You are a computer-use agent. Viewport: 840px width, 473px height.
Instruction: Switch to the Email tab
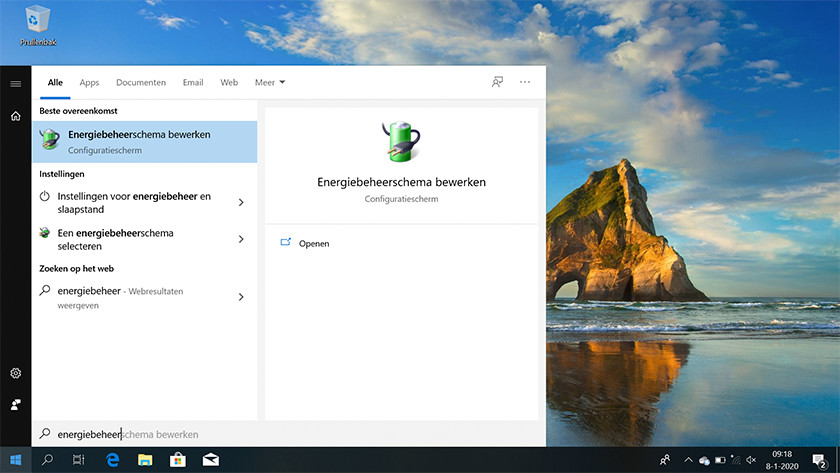[193, 82]
